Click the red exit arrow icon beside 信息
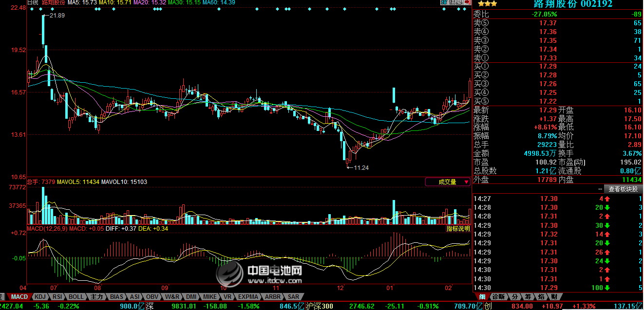 [x=469, y=2]
